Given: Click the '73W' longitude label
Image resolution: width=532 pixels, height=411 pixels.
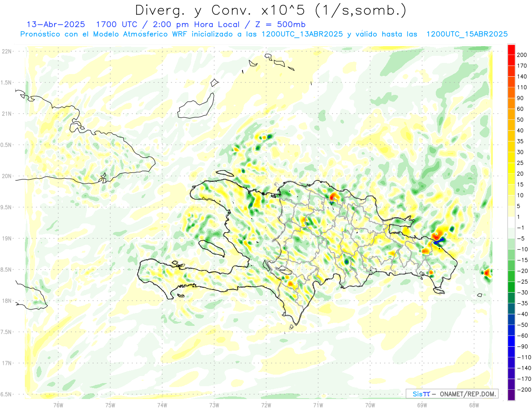Looking at the screenshot, I should tap(214, 405).
